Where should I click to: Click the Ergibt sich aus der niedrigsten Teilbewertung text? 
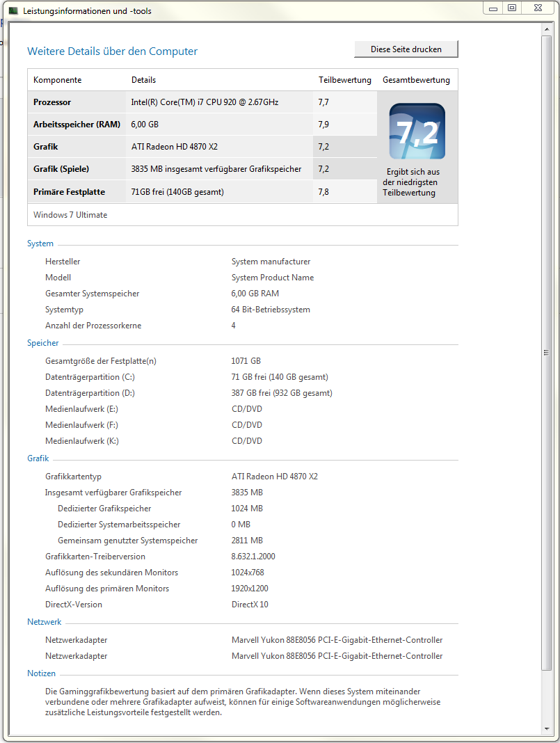coord(411,182)
